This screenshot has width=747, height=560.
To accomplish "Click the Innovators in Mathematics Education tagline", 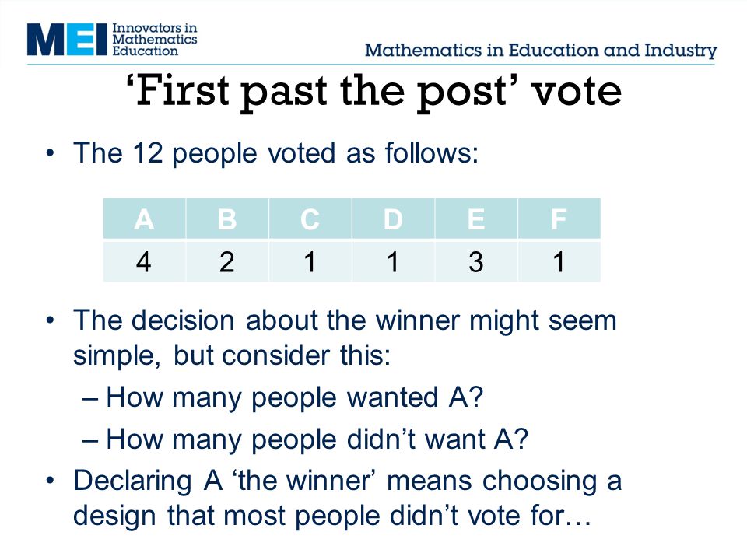I will [x=155, y=40].
